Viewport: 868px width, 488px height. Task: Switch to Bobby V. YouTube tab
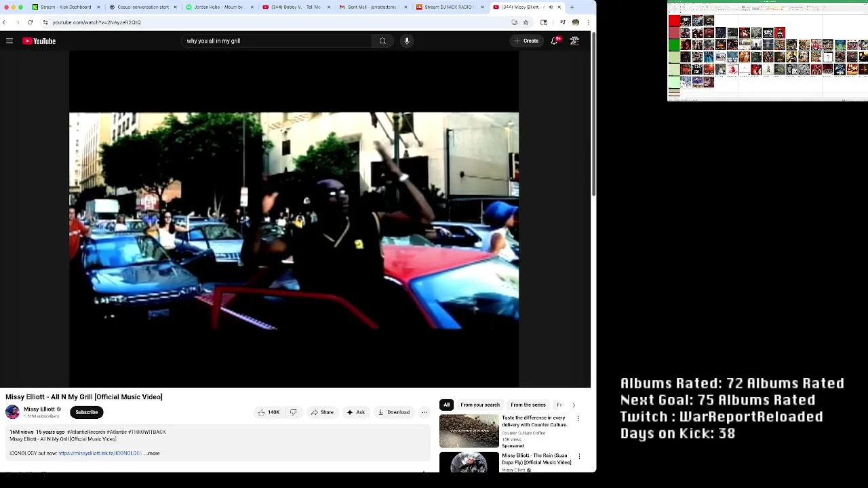296,7
